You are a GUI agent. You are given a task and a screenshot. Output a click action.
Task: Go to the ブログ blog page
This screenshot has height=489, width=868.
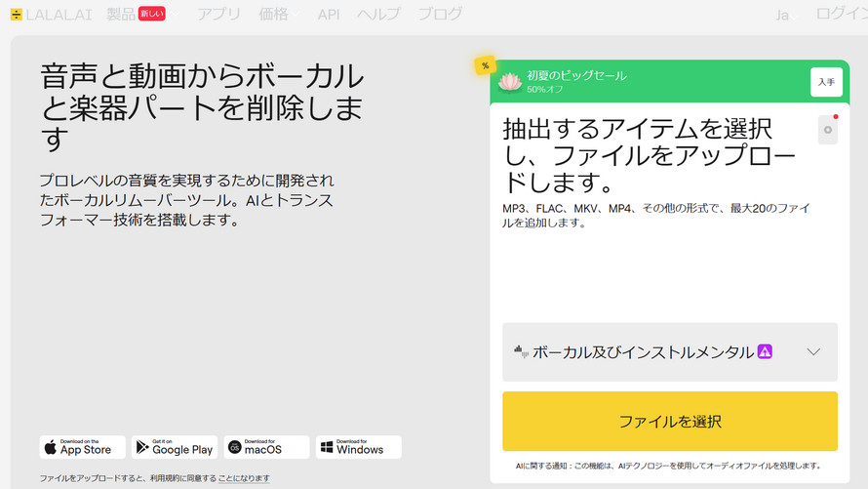[x=440, y=14]
